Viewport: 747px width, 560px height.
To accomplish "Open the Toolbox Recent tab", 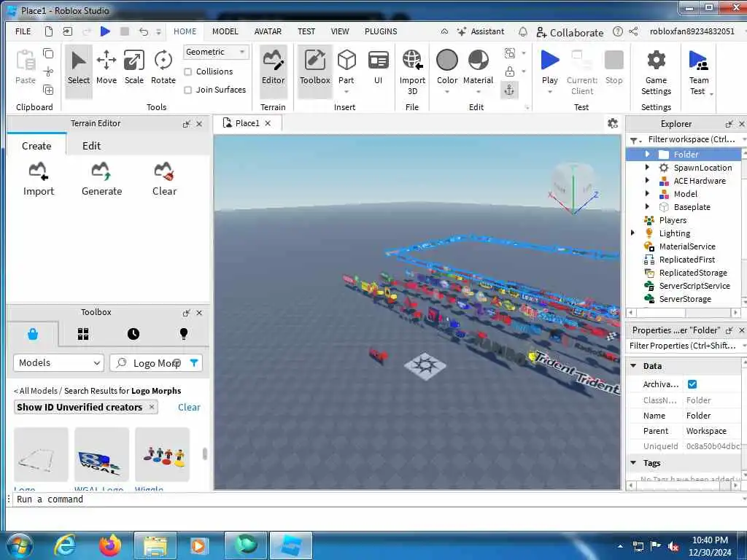I will point(133,334).
